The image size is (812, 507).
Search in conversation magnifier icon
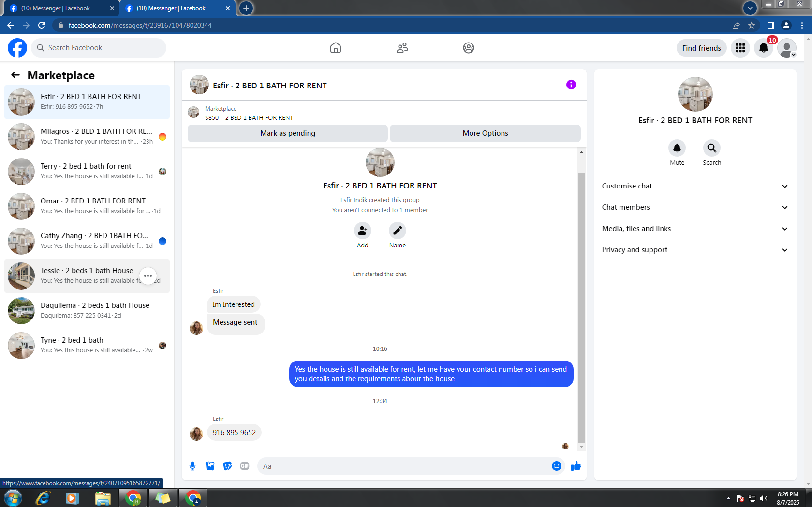point(712,148)
